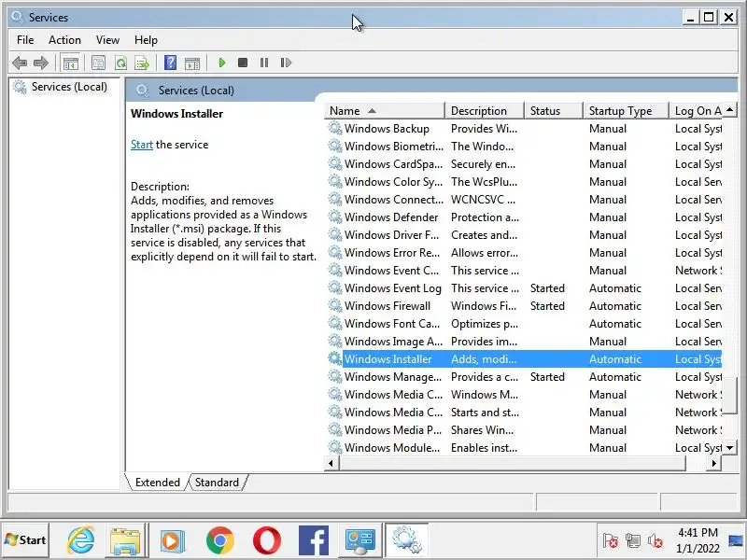
Task: Open Internet Explorer from the taskbar
Action: tap(81, 540)
